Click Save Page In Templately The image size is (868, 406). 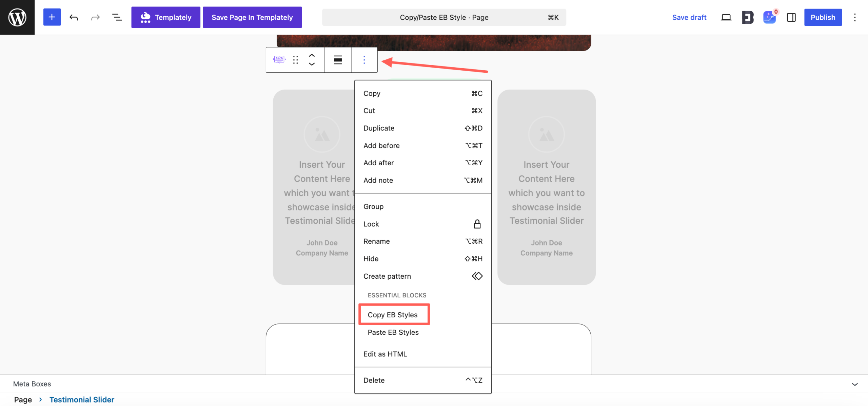252,17
